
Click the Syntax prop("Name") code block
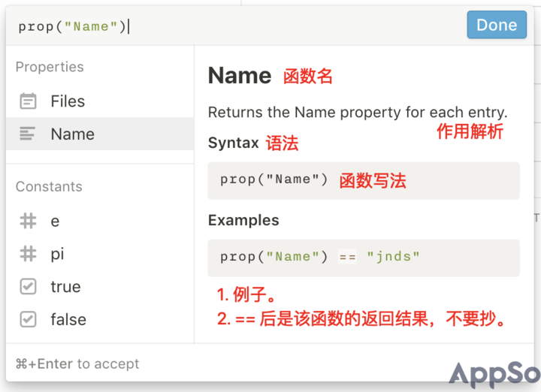[364, 181]
